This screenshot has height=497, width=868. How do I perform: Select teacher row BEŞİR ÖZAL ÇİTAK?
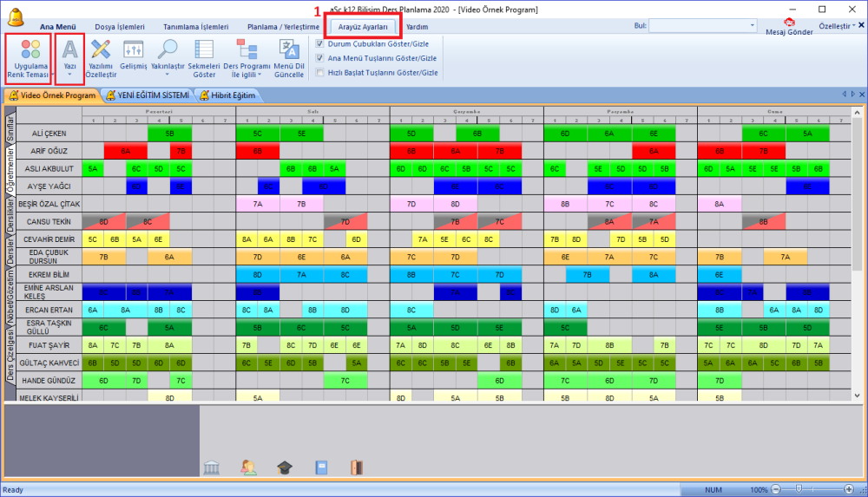point(49,204)
